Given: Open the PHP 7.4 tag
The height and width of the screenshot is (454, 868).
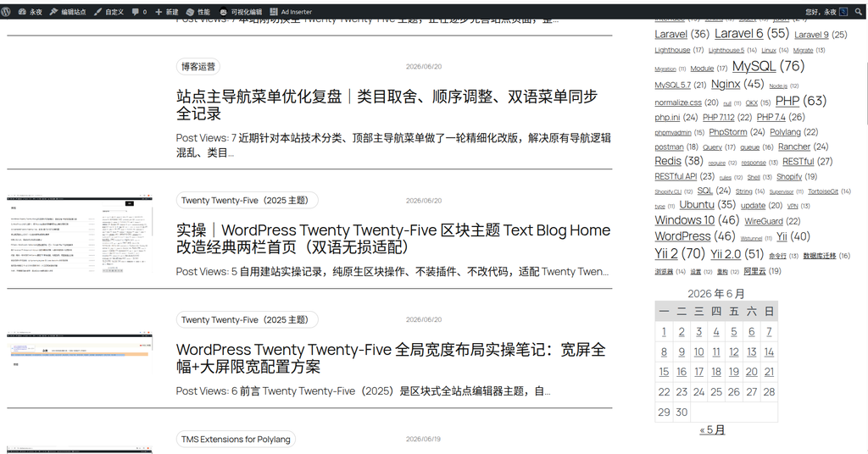Looking at the screenshot, I should click(771, 117).
